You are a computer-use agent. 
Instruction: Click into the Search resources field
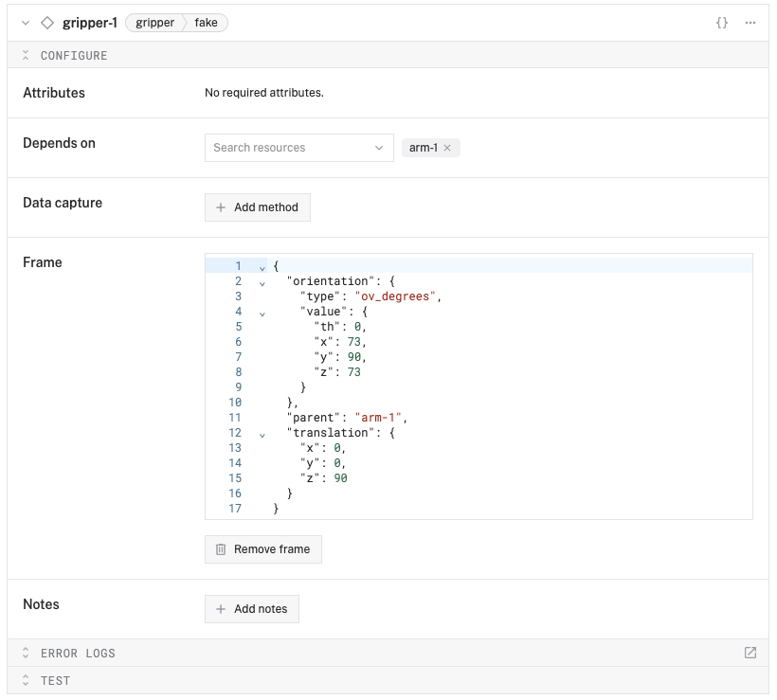(284, 148)
